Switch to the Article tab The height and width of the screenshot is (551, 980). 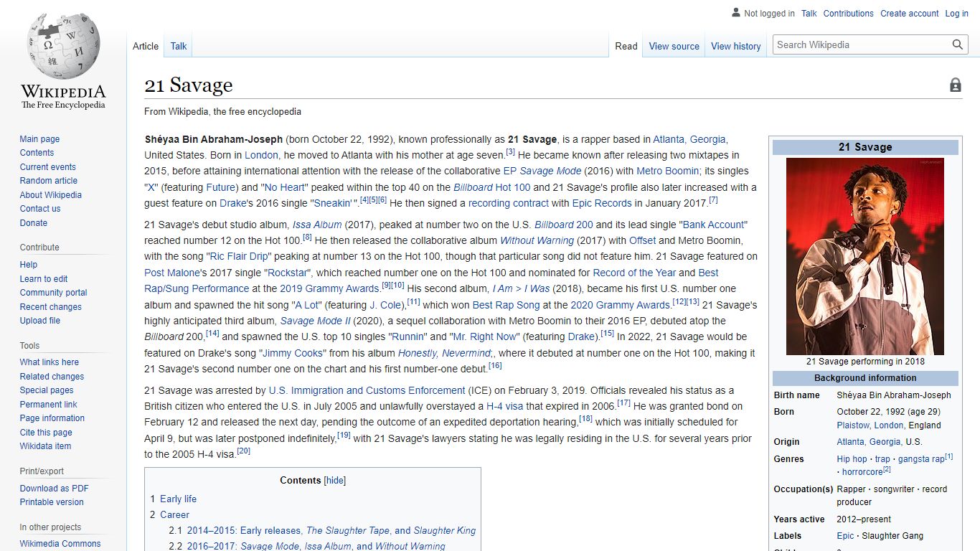coord(146,46)
